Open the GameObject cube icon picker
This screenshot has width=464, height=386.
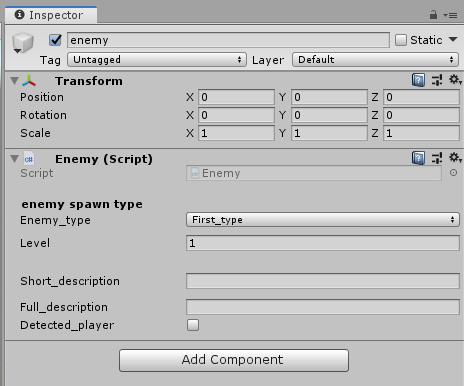pyautogui.click(x=22, y=43)
